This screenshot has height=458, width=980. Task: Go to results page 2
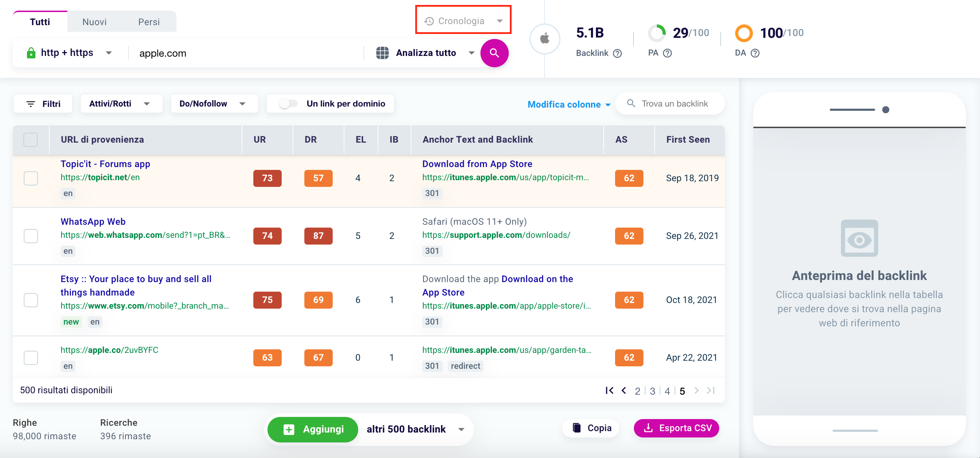pos(637,391)
